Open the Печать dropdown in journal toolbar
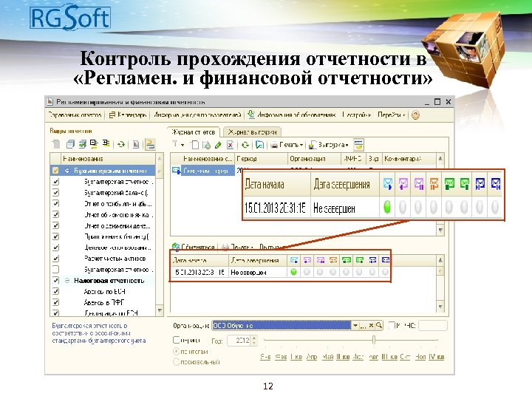The image size is (532, 399). (x=287, y=145)
